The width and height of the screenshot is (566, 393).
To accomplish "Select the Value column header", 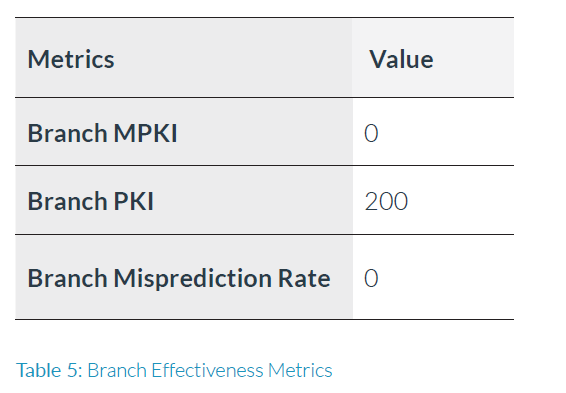I will pos(401,59).
